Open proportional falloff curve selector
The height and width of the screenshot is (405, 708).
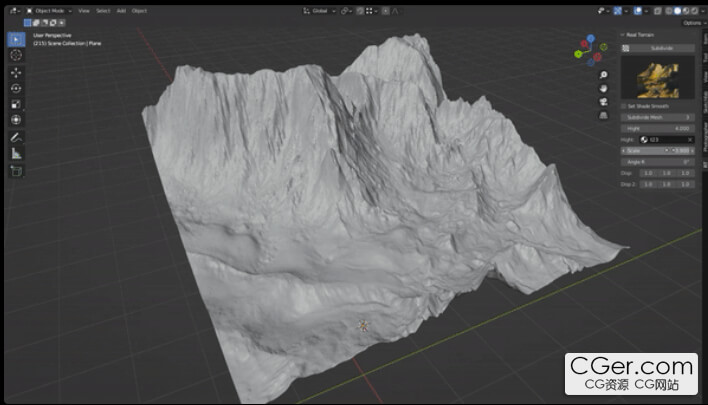point(395,11)
